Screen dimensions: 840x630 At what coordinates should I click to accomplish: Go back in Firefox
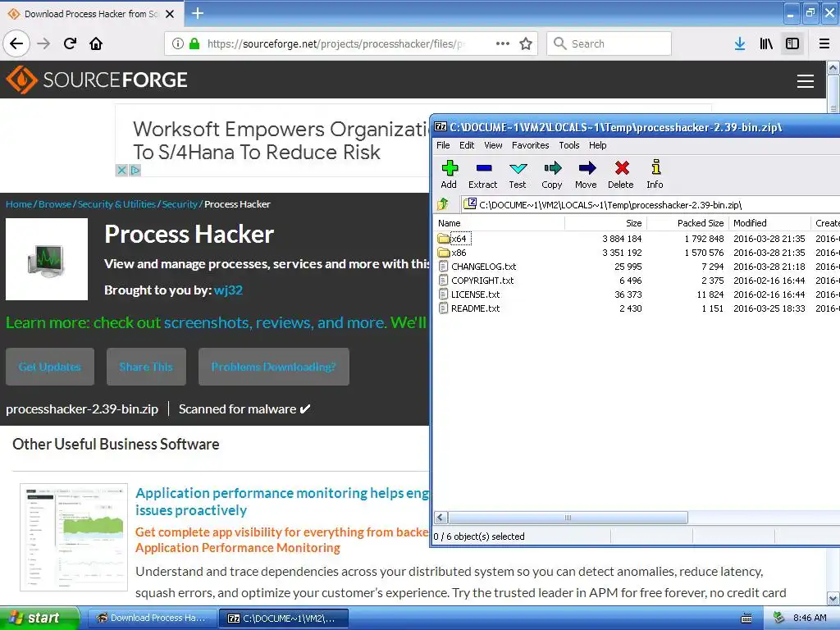pyautogui.click(x=16, y=43)
